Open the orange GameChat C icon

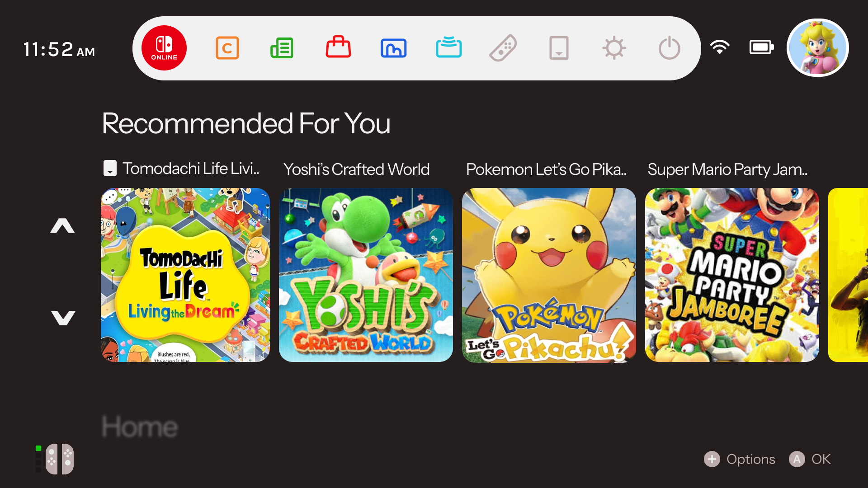(x=227, y=48)
